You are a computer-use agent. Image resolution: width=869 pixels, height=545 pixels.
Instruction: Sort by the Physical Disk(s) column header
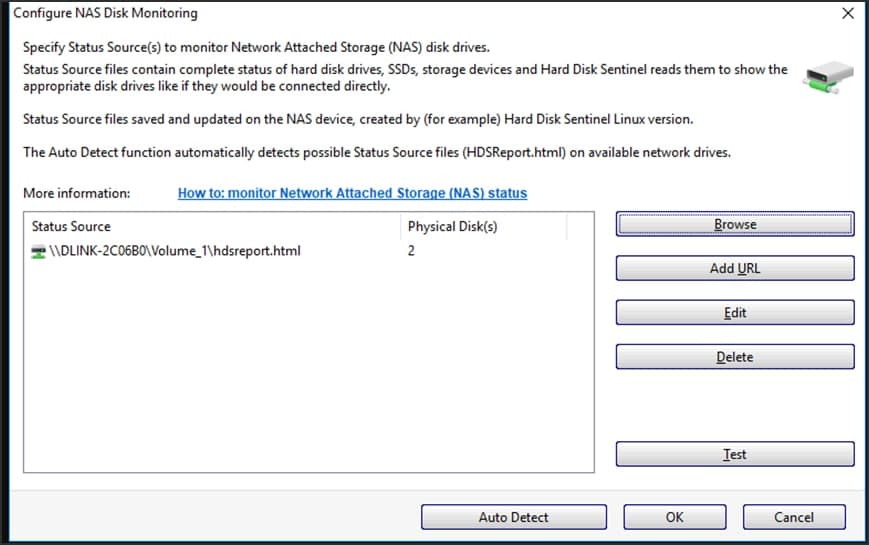click(x=483, y=227)
